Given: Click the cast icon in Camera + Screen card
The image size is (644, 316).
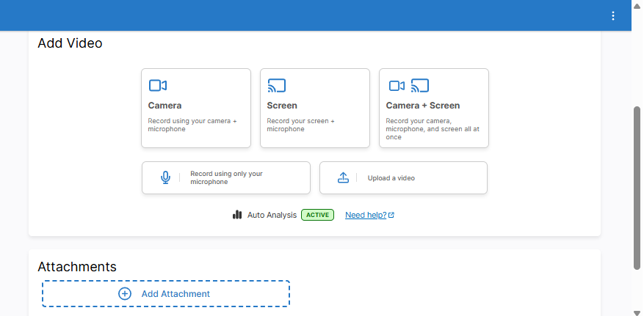Looking at the screenshot, I should tap(420, 86).
